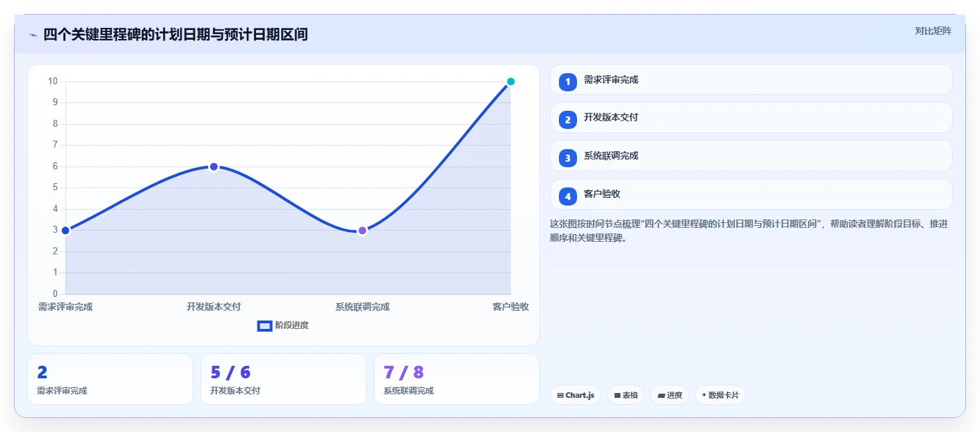Open the 客户验收 milestone row
Screen dimensions: 980x432
751,194
